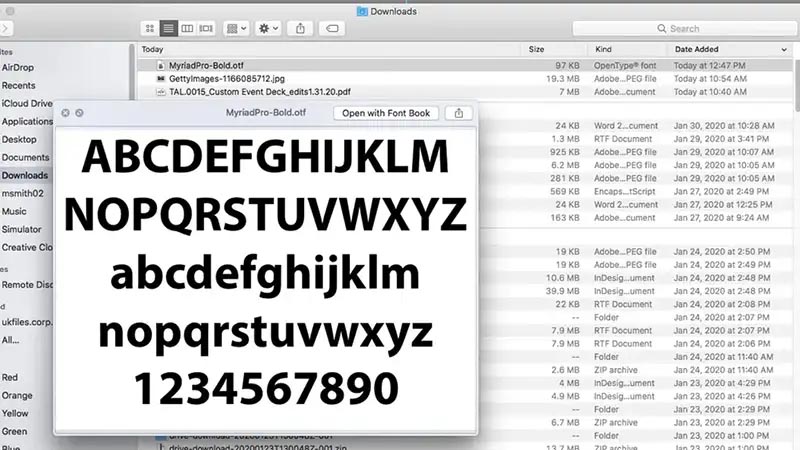This screenshot has height=450, width=800.
Task: Open AirDrop in the sidebar
Action: (x=18, y=67)
